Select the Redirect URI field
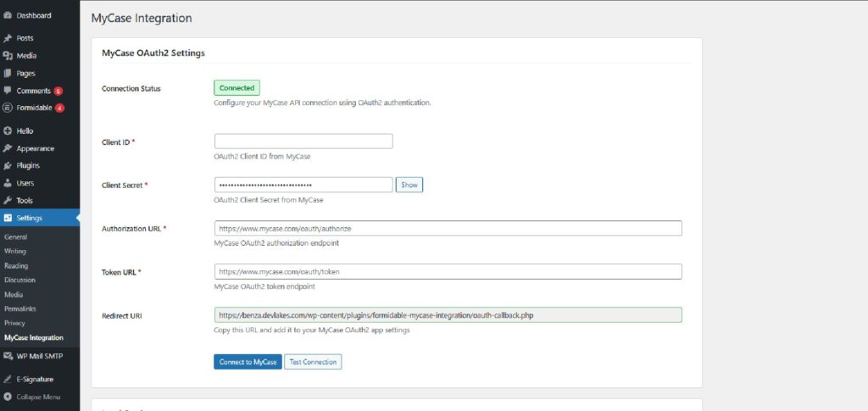The image size is (868, 411). 448,314
